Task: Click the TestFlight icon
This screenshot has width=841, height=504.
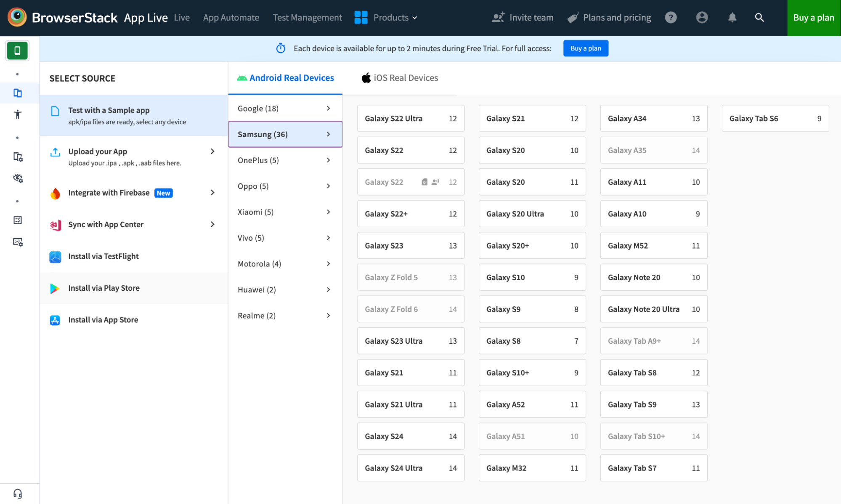Action: [x=55, y=257]
